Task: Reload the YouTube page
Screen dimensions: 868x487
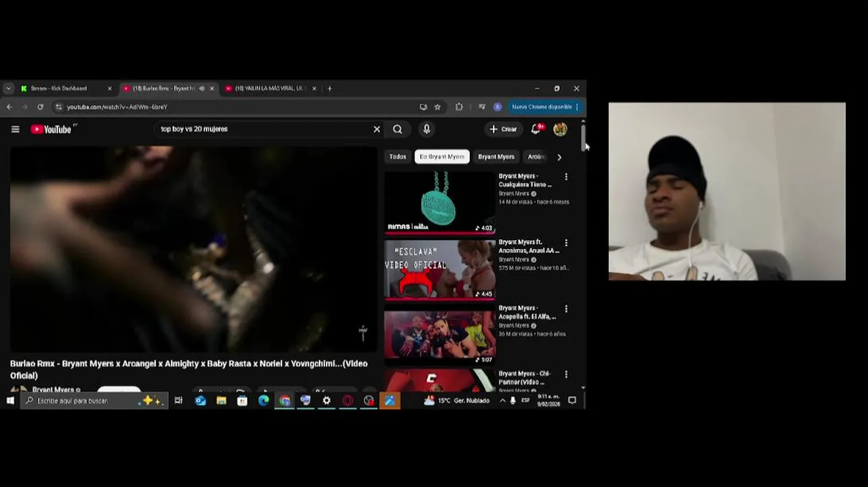Action: [x=41, y=107]
